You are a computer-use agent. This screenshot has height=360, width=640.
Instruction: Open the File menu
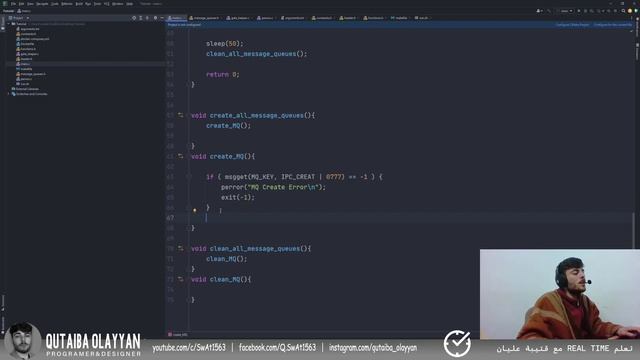[x=13, y=4]
